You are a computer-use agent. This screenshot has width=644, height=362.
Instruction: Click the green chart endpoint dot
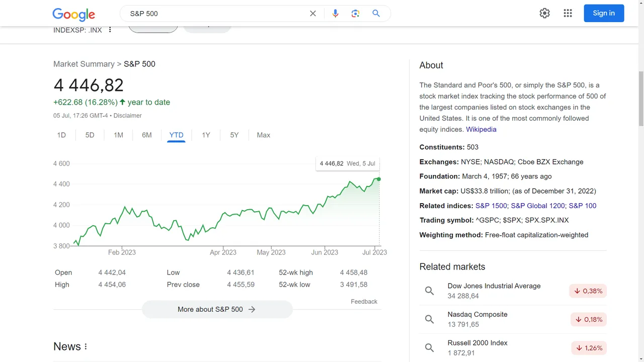(x=379, y=179)
